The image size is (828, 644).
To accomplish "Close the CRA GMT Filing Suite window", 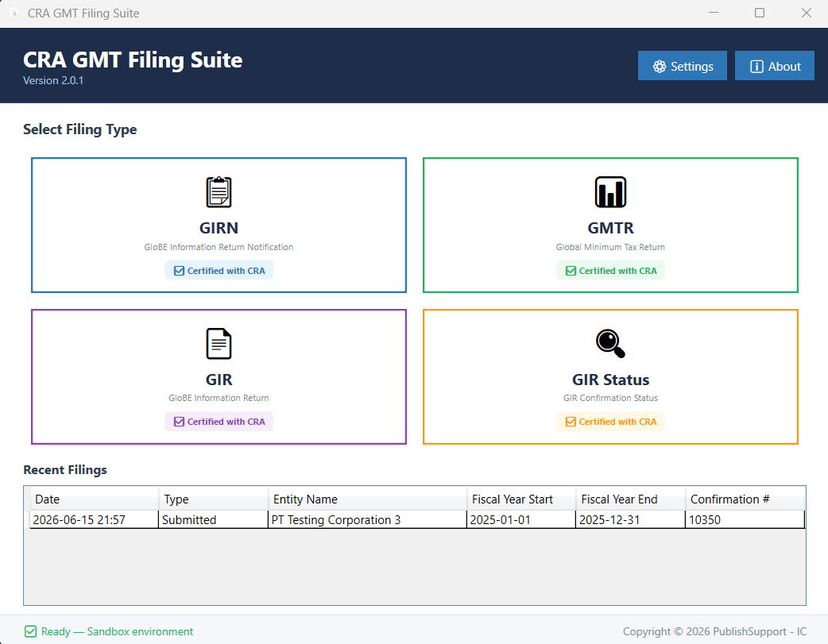I will pyautogui.click(x=806, y=13).
